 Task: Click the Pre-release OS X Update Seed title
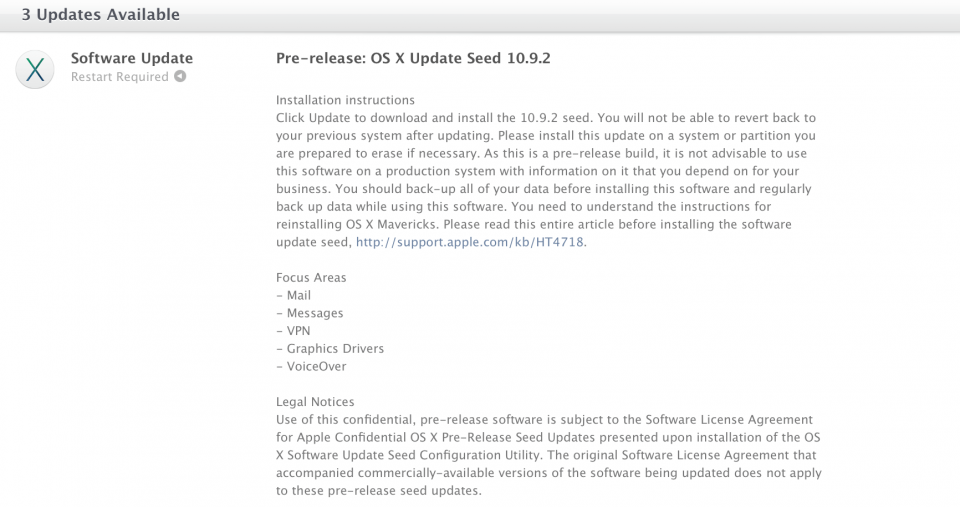tap(413, 58)
